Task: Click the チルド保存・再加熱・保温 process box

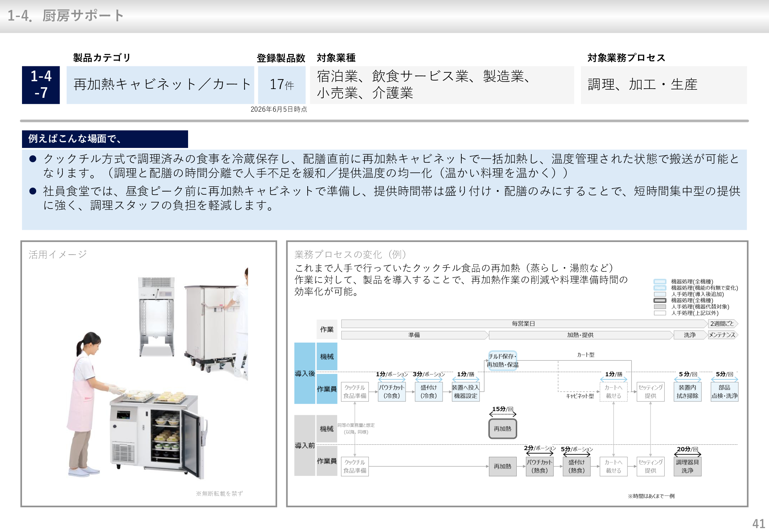Action: (502, 361)
